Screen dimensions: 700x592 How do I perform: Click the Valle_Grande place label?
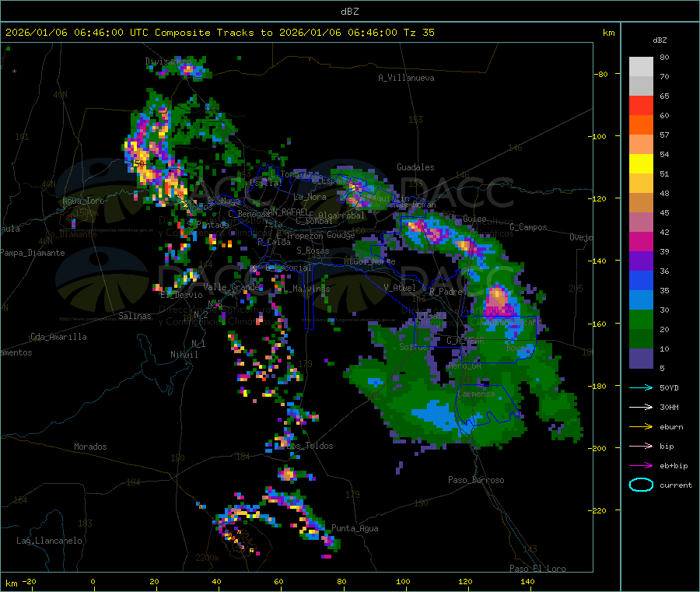231,286
